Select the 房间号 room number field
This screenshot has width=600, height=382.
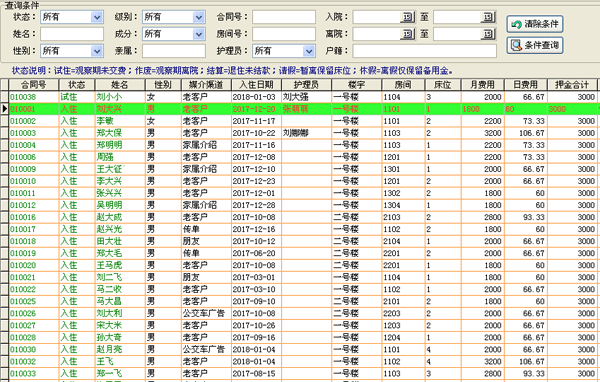[x=284, y=34]
